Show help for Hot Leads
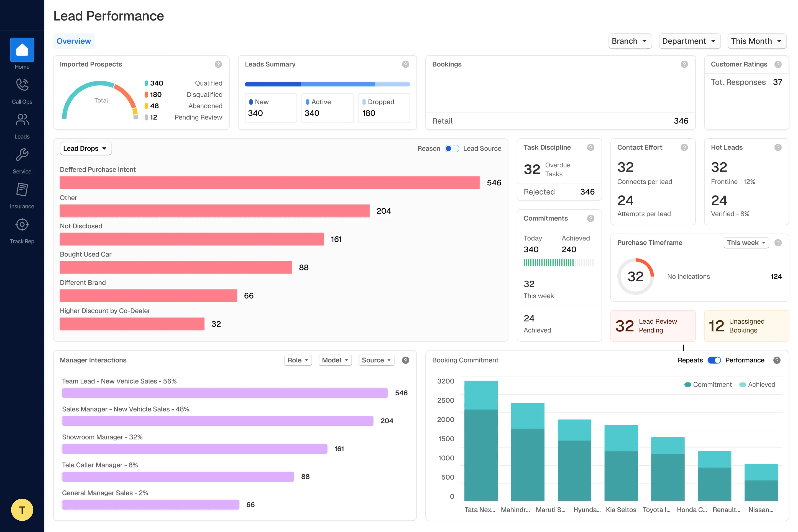This screenshot has width=798, height=532. (x=778, y=147)
